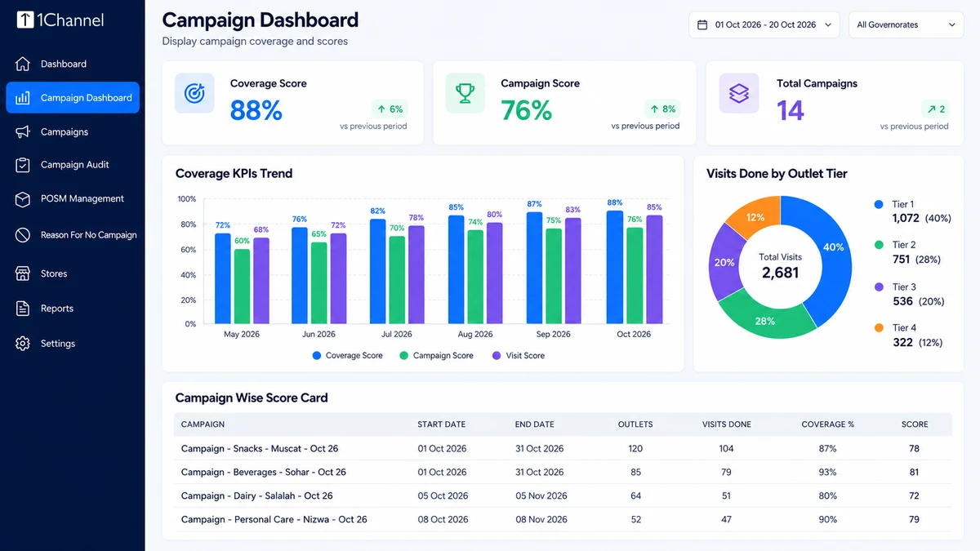Click the Reason For No Campaign icon
Viewport: 980px width, 551px height.
[23, 235]
